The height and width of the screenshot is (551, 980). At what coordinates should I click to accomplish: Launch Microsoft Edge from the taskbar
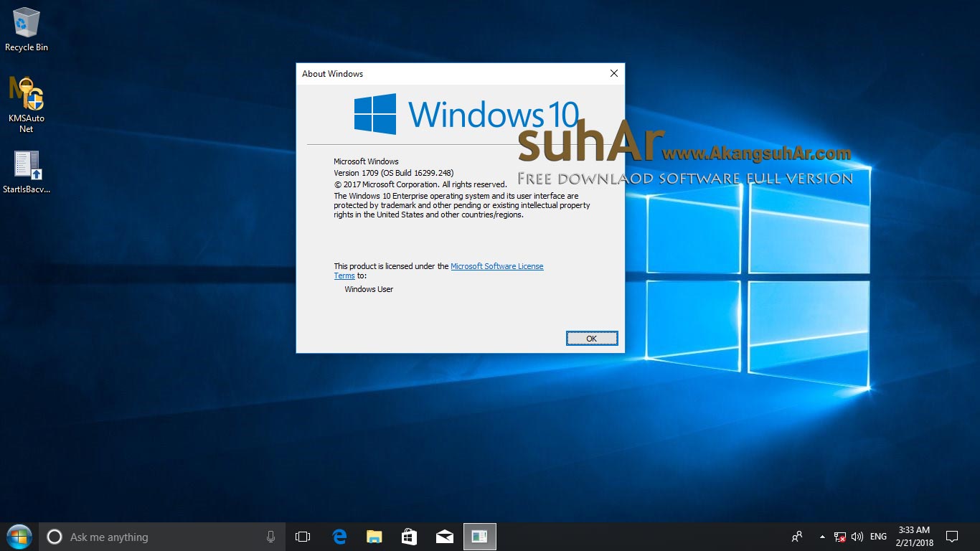(x=339, y=537)
